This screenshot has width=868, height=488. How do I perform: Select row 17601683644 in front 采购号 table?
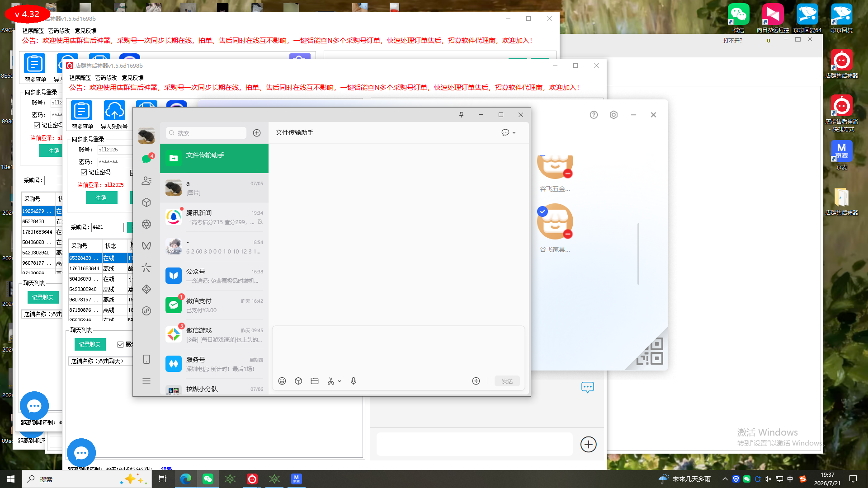(101, 268)
